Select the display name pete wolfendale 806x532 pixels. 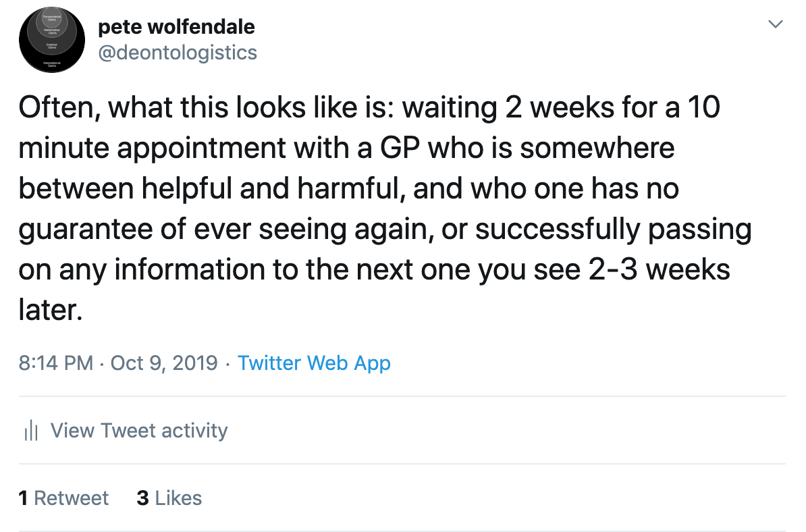tap(177, 26)
